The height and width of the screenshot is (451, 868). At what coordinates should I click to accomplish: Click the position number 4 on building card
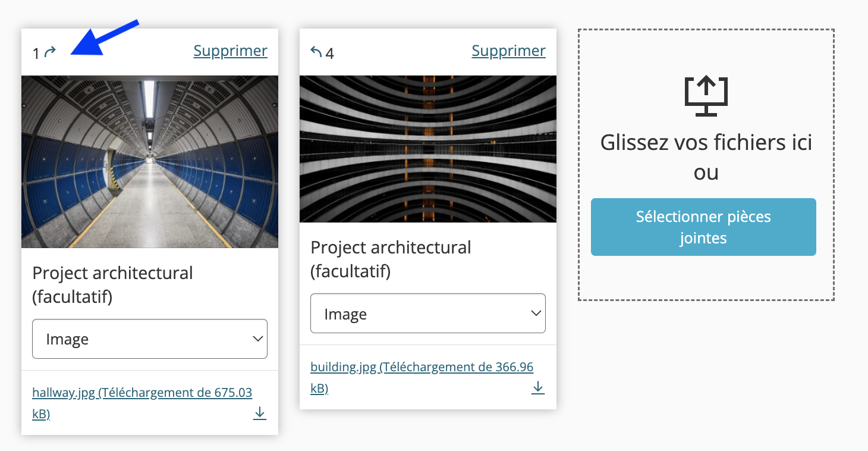tap(329, 54)
